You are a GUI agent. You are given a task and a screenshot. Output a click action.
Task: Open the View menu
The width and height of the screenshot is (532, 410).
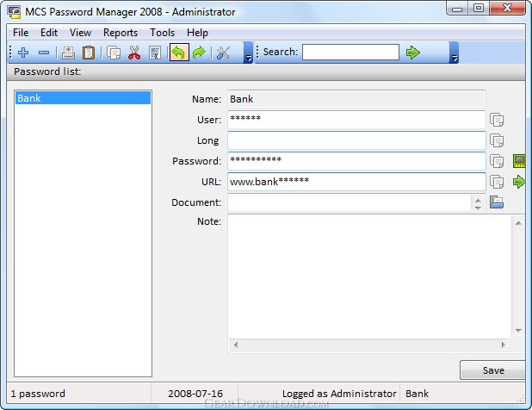click(80, 33)
